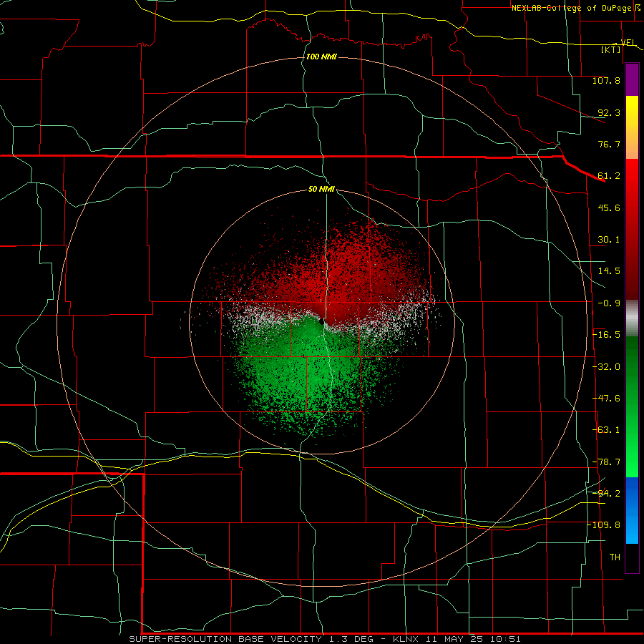644x644 pixels.
Task: Click the [KT] units label
Action: (611, 49)
